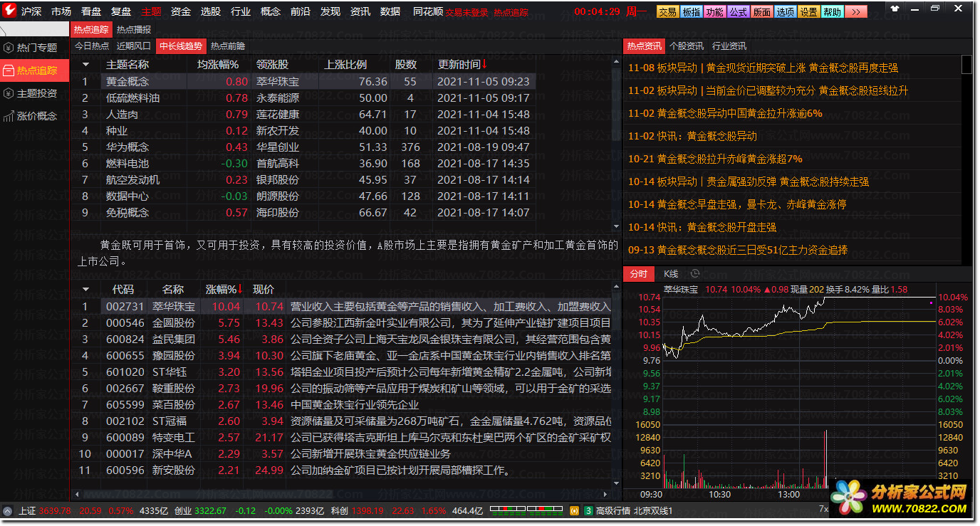Open the theme table column dropdown arrow
The image size is (980, 526).
click(x=86, y=64)
